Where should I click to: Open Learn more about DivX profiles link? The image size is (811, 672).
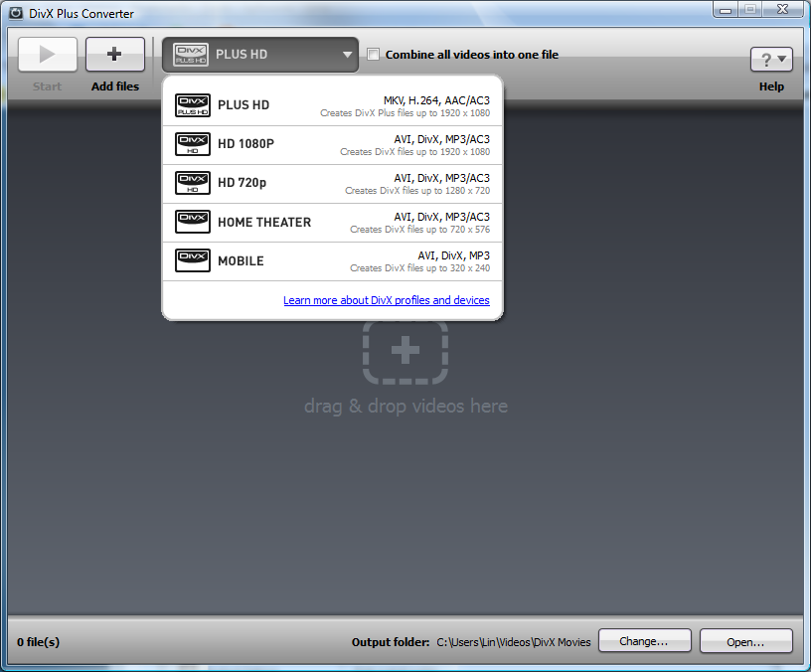(387, 300)
